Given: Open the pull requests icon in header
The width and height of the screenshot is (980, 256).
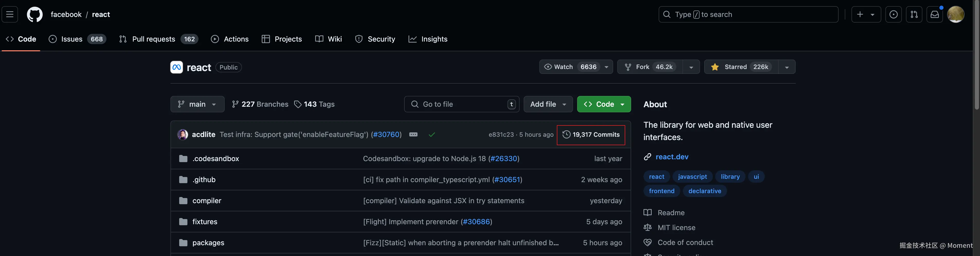Looking at the screenshot, I should (x=914, y=14).
